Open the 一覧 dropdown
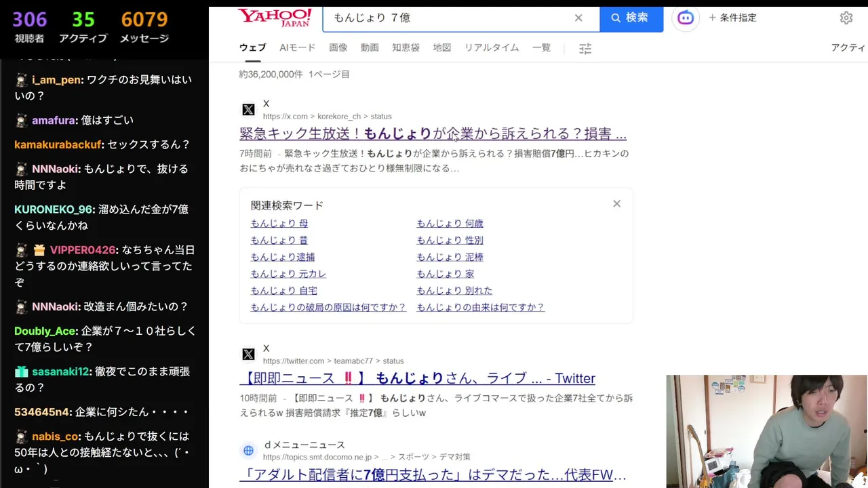 tap(541, 47)
